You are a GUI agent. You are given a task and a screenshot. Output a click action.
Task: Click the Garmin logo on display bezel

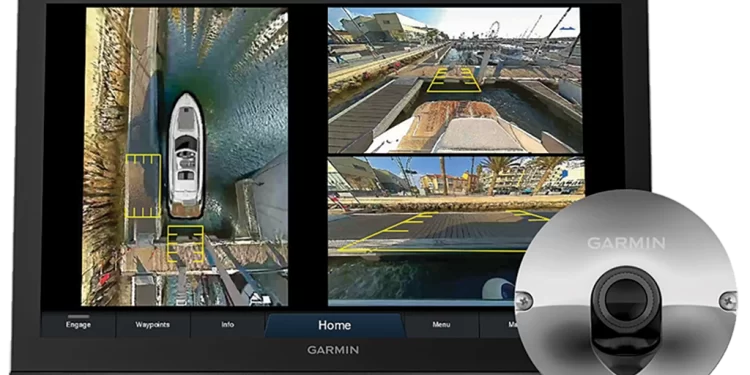(333, 350)
